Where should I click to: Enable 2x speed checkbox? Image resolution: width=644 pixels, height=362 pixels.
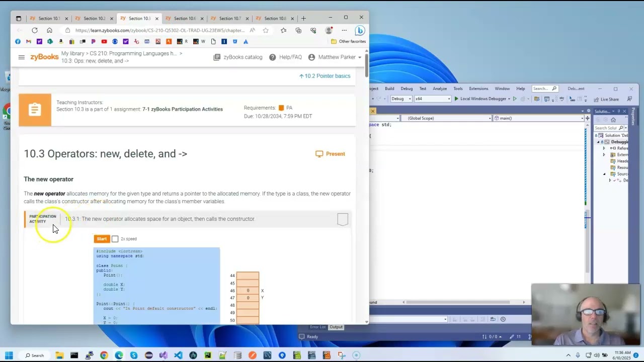click(115, 239)
